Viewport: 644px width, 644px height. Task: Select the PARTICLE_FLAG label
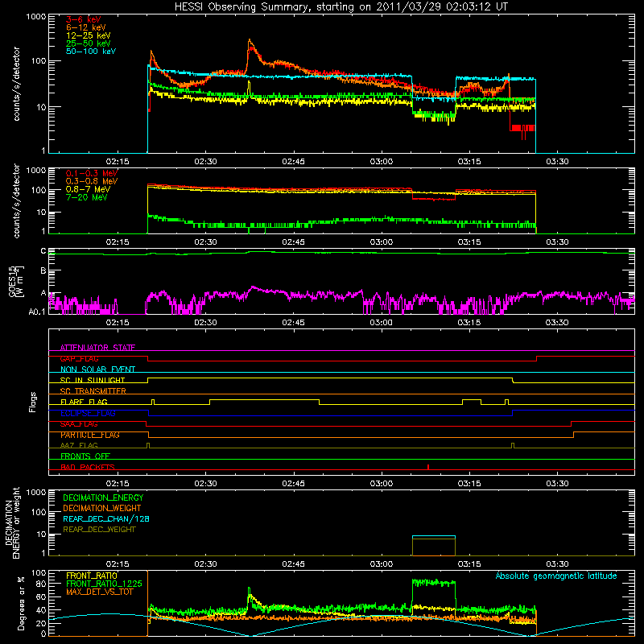click(x=90, y=435)
